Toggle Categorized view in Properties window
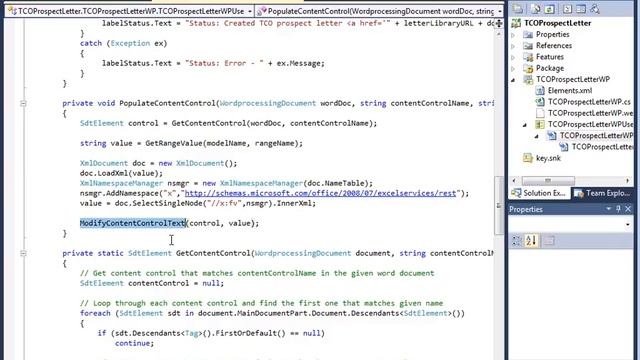The height and width of the screenshot is (360, 640). point(516,241)
